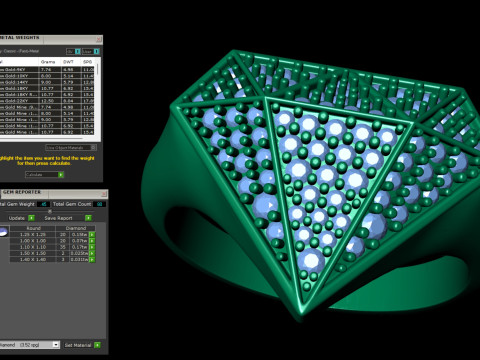480x360 pixels.
Task: Click the Save Report label
Action: tap(58, 218)
